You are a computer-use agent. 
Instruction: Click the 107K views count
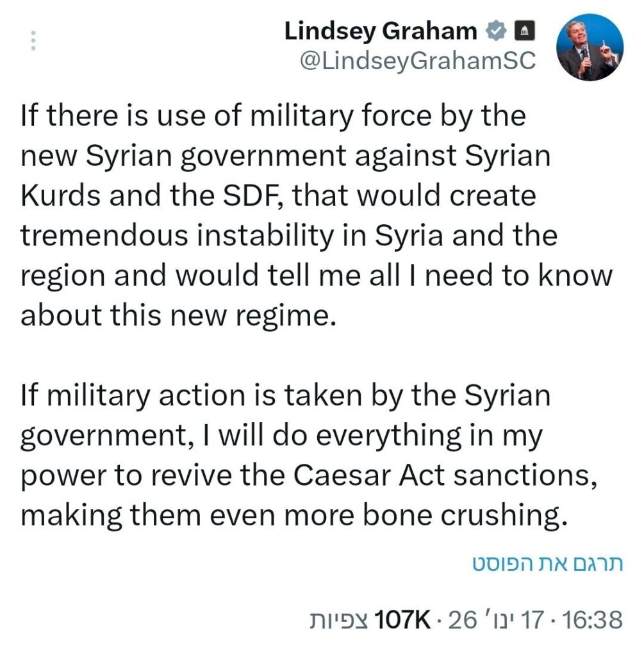(x=400, y=620)
